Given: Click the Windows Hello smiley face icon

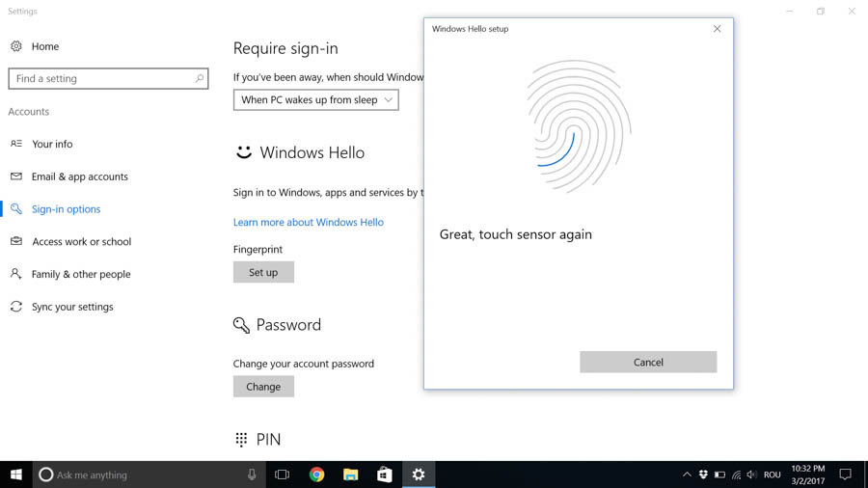Looking at the screenshot, I should (x=244, y=152).
